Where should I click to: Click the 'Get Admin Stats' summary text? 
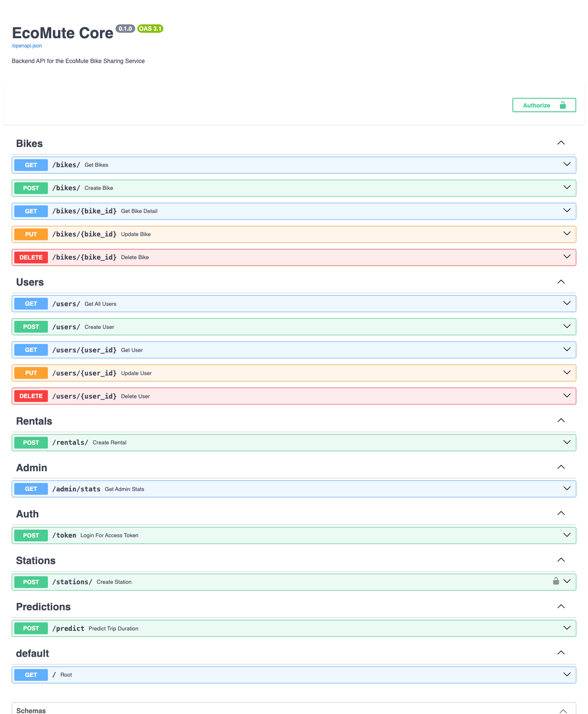click(x=124, y=489)
